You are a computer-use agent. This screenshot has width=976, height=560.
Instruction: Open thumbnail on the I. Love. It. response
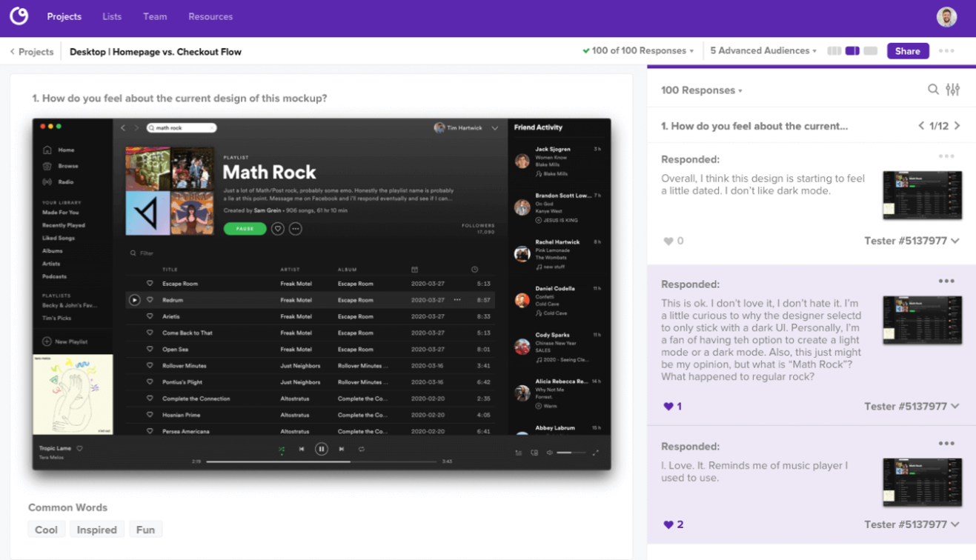(x=922, y=482)
